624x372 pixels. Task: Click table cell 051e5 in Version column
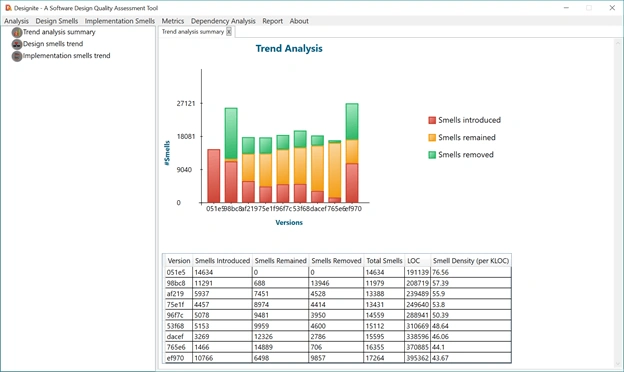coord(179,273)
